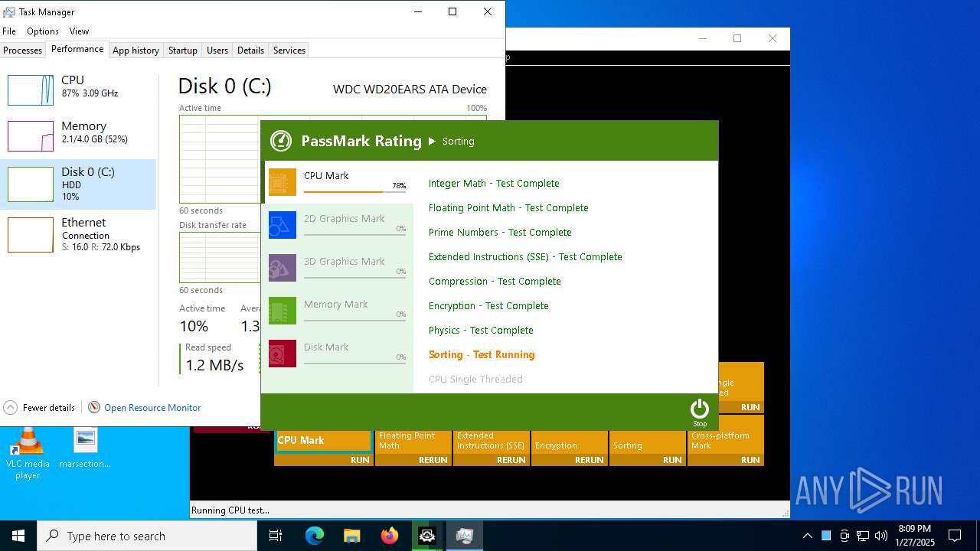
Task: Click the Open Resource Monitor link
Action: pyautogui.click(x=152, y=408)
